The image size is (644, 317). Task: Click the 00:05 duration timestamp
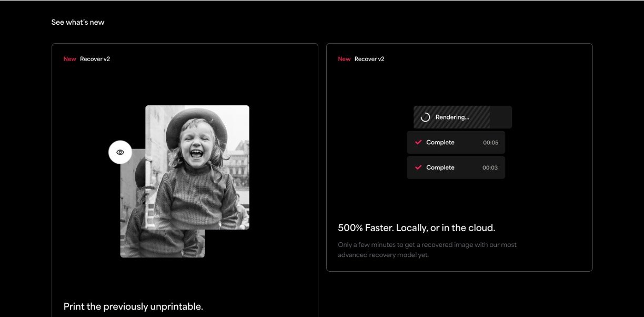click(x=490, y=143)
